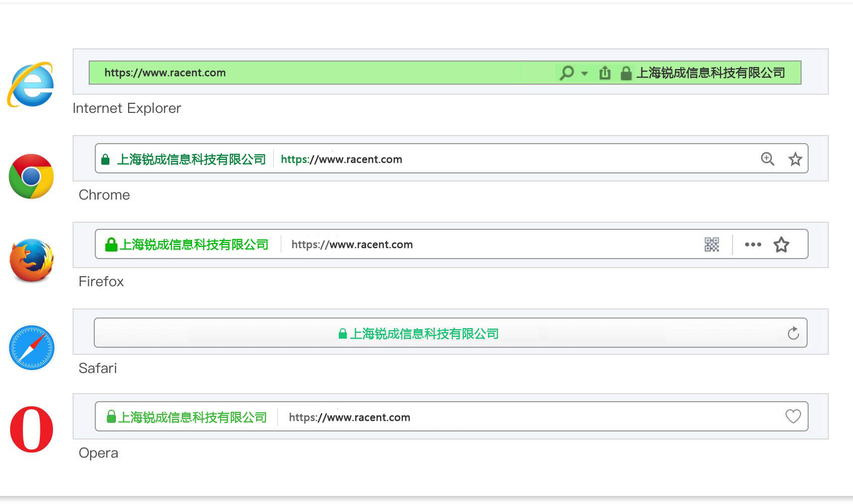Click the share icon in Internet Explorer bar
The height and width of the screenshot is (504, 853).
coord(605,73)
